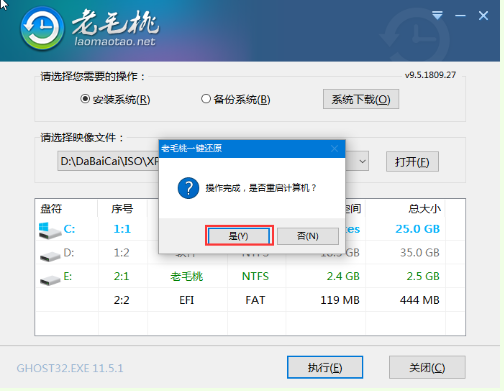Click partition number 1:2

pos(122,253)
